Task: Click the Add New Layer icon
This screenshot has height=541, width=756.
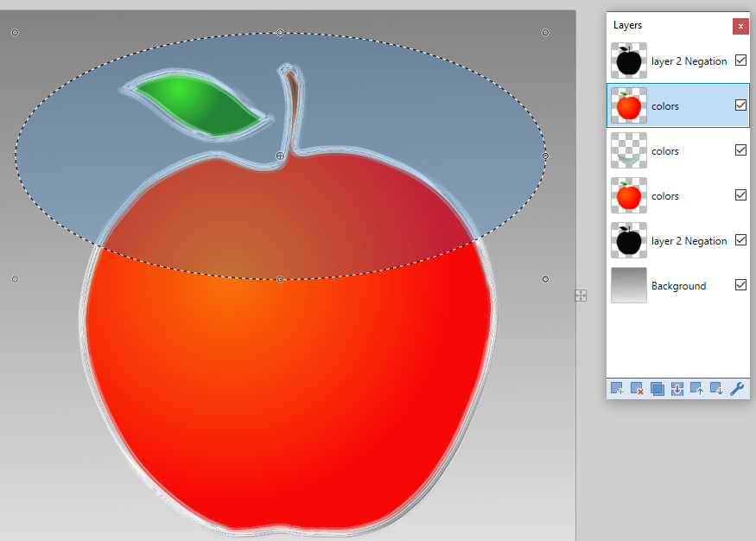Action: [617, 389]
